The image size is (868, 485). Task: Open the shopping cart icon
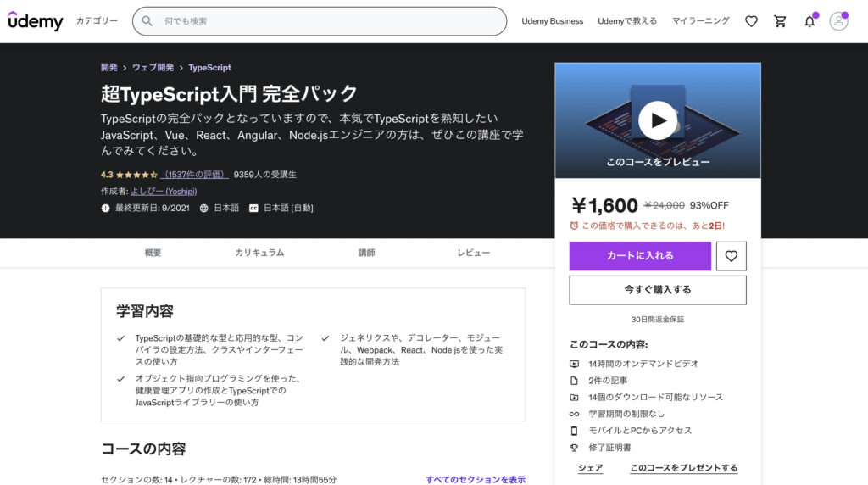[780, 21]
